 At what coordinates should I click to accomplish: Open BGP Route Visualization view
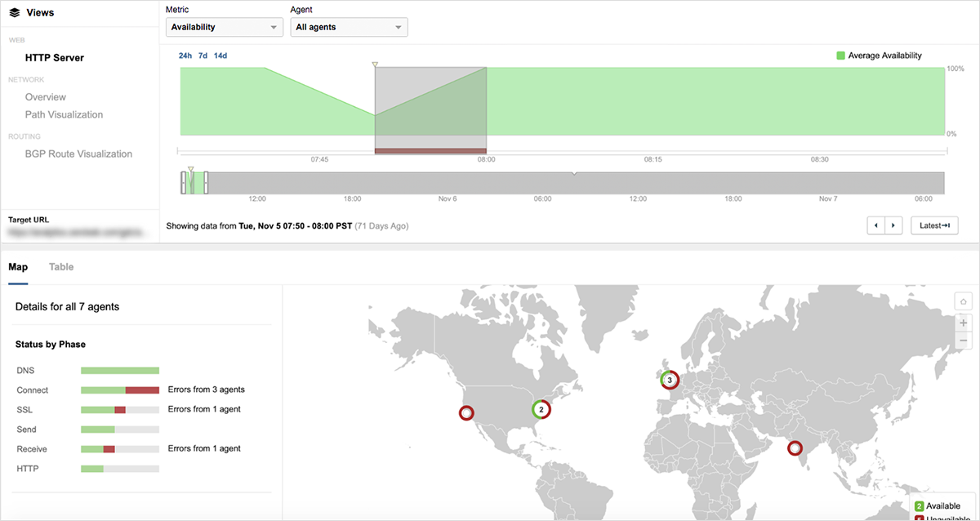coord(78,154)
